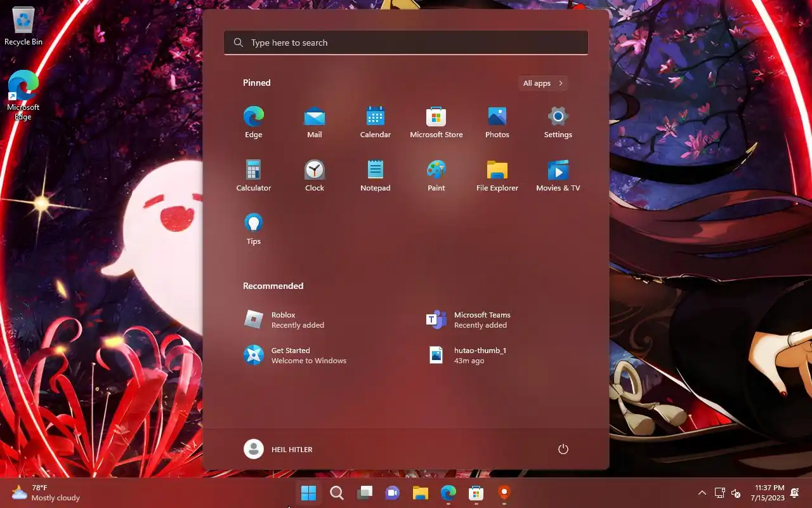Screen dimensions: 812x508
Task: Open network status tray icon
Action: [x=720, y=493]
